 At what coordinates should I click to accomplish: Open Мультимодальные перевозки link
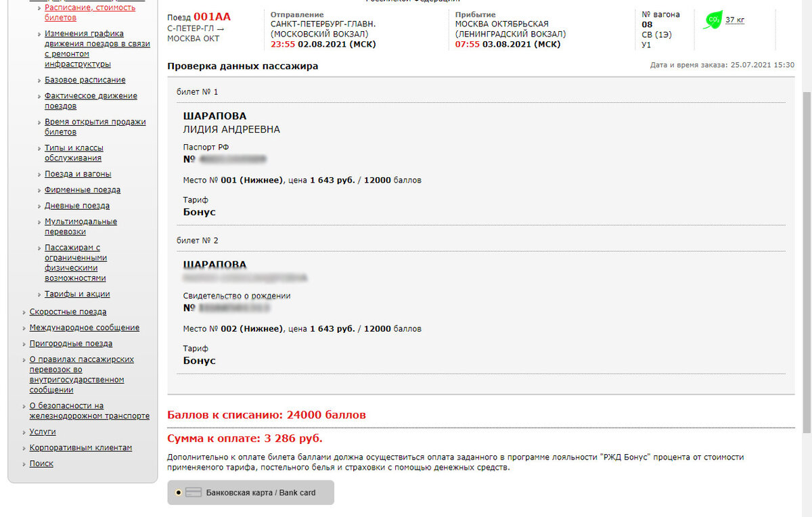(x=81, y=227)
